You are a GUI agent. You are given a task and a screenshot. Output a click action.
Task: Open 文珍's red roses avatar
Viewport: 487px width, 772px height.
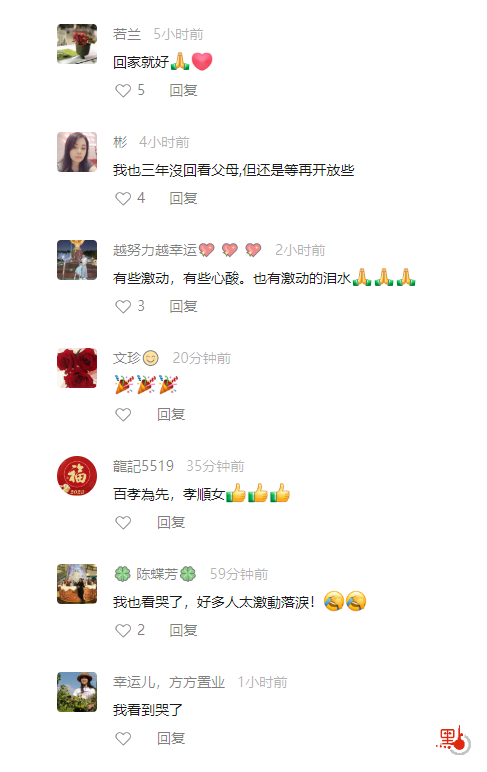click(x=77, y=368)
